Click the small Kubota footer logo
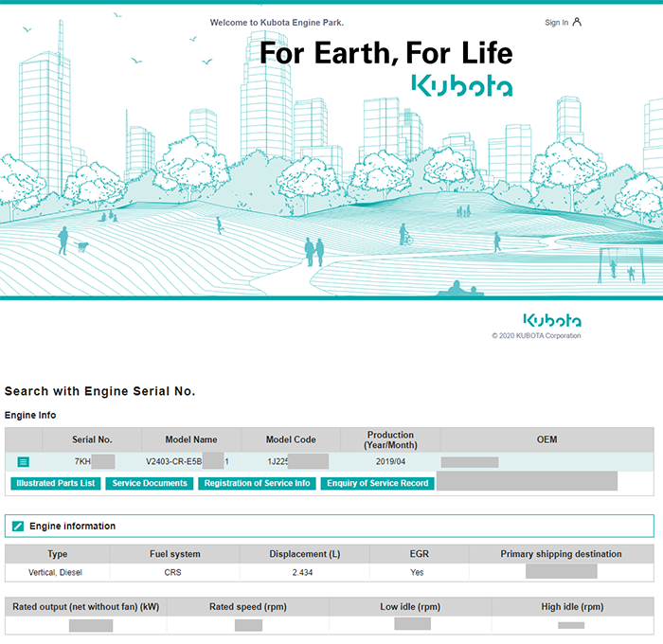 pyautogui.click(x=552, y=320)
